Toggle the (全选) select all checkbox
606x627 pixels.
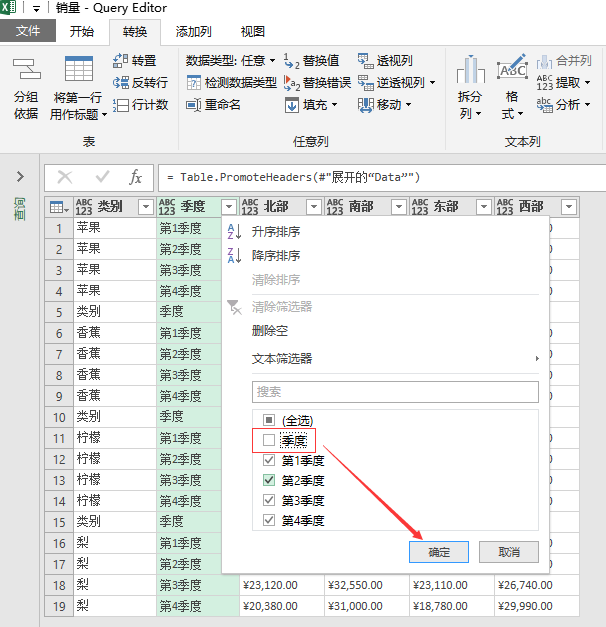pos(269,420)
